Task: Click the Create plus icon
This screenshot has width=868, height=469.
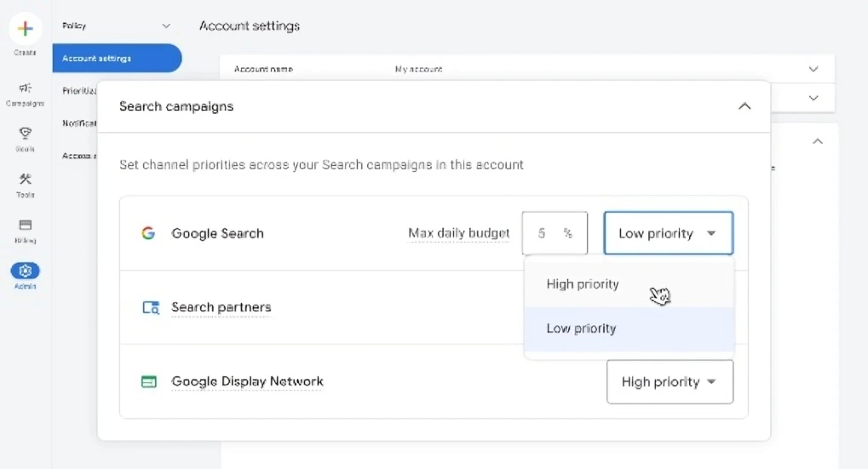Action: tap(25, 29)
